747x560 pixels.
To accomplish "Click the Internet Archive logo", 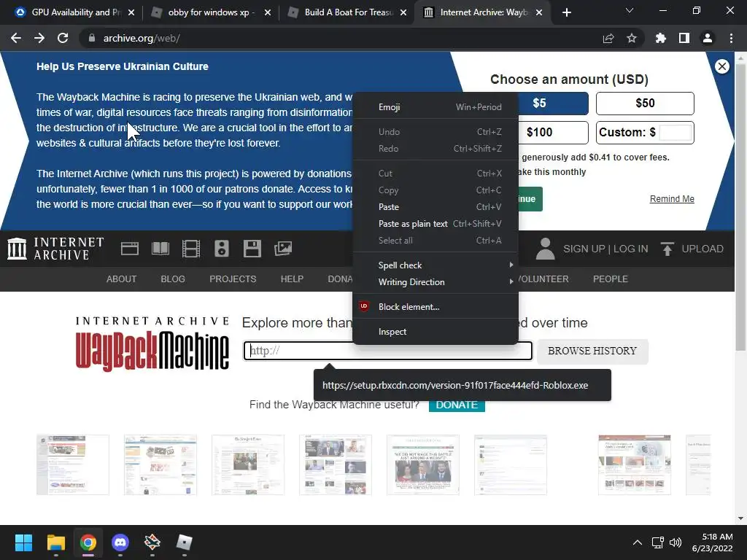I will point(55,249).
